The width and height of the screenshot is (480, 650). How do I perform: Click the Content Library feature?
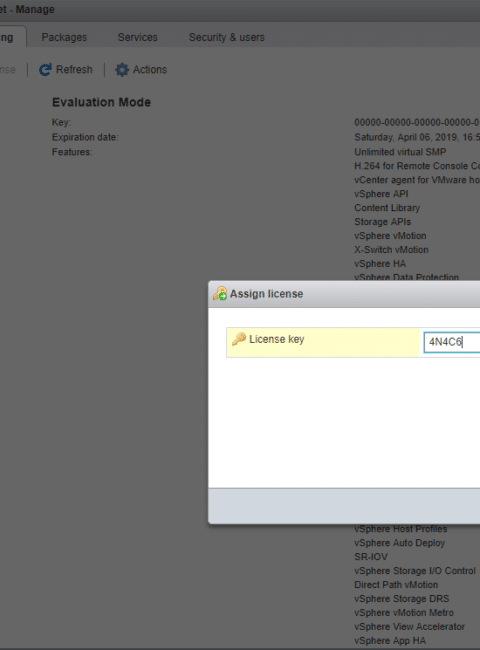[x=387, y=208]
